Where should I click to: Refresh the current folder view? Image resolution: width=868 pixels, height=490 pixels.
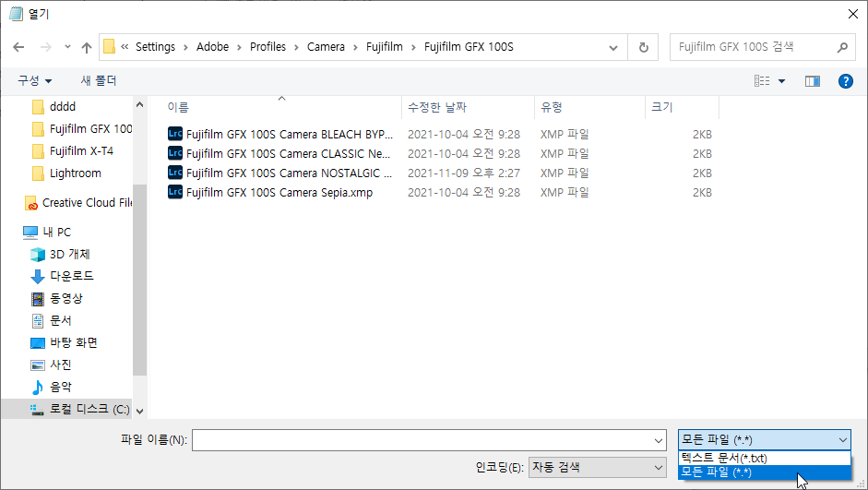tap(643, 47)
